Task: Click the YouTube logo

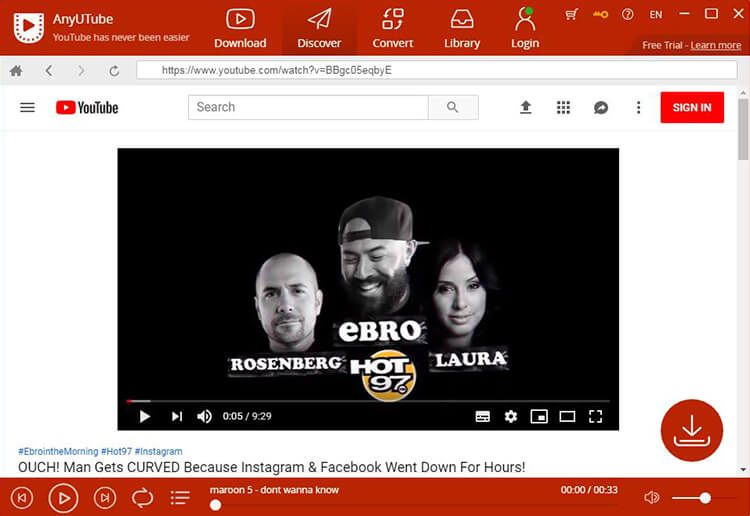Action: coord(87,108)
